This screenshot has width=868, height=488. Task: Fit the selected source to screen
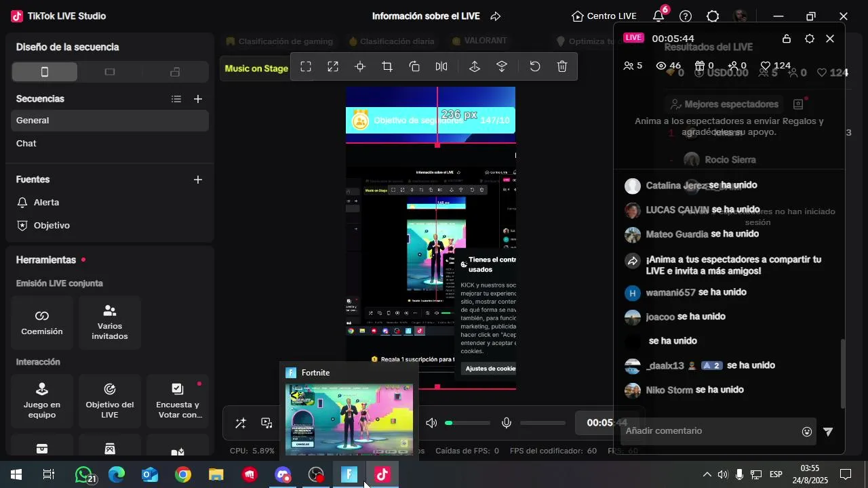coord(306,66)
